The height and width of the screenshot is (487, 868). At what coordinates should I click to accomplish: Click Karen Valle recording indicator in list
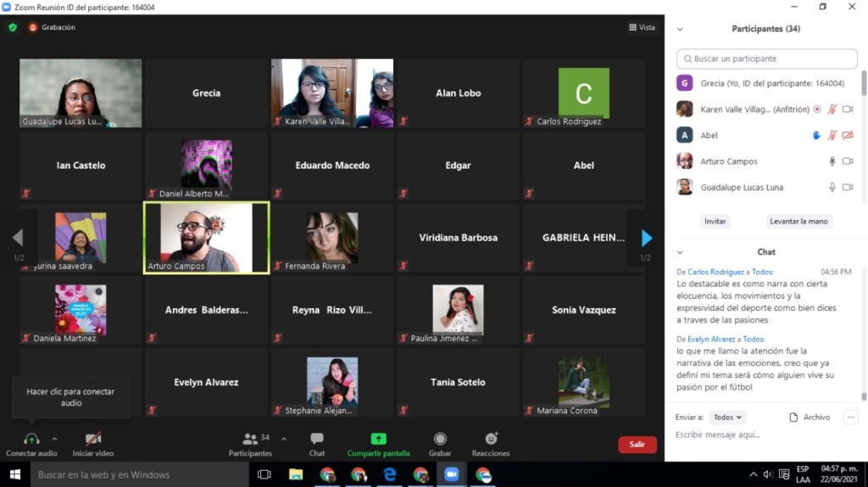pos(817,109)
